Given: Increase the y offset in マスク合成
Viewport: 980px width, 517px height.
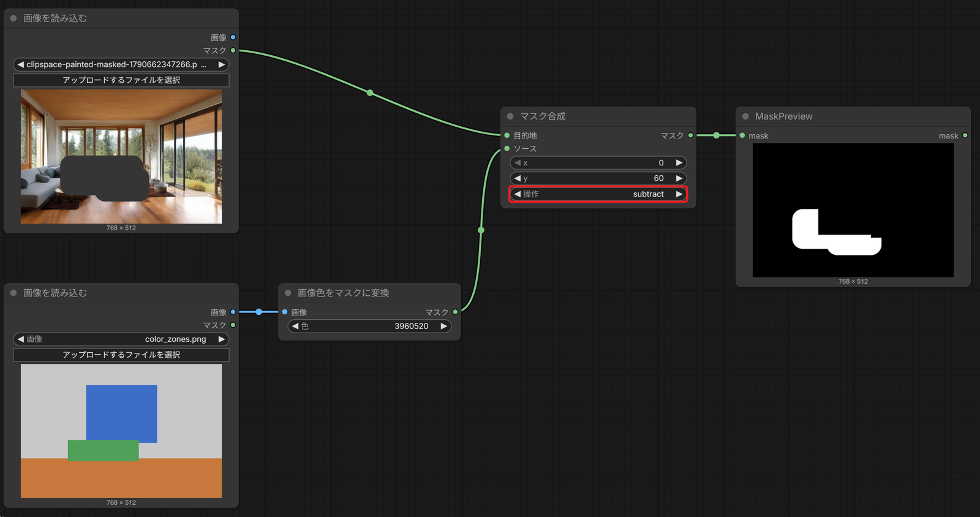Looking at the screenshot, I should tap(679, 178).
